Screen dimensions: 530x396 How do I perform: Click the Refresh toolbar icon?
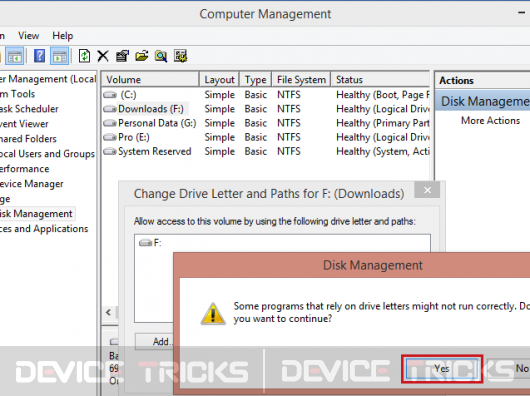pos(84,56)
